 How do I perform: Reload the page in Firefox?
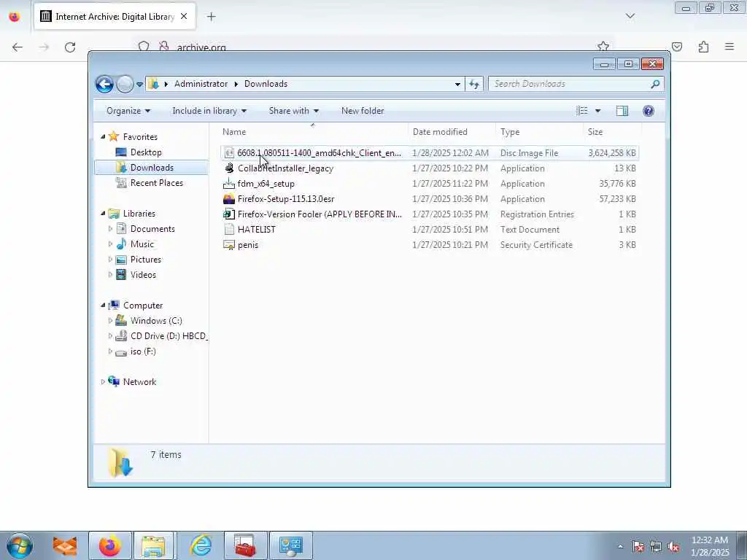[70, 47]
